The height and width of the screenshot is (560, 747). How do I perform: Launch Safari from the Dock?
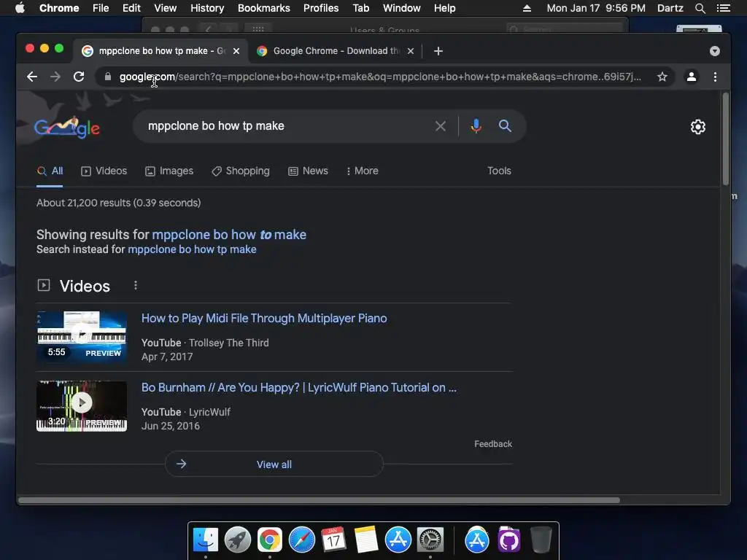pyautogui.click(x=301, y=540)
